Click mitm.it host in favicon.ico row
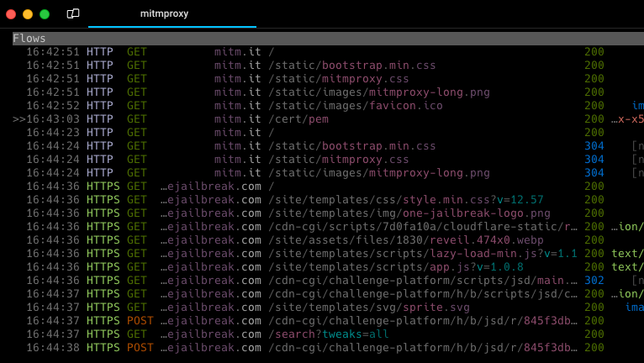 point(237,106)
